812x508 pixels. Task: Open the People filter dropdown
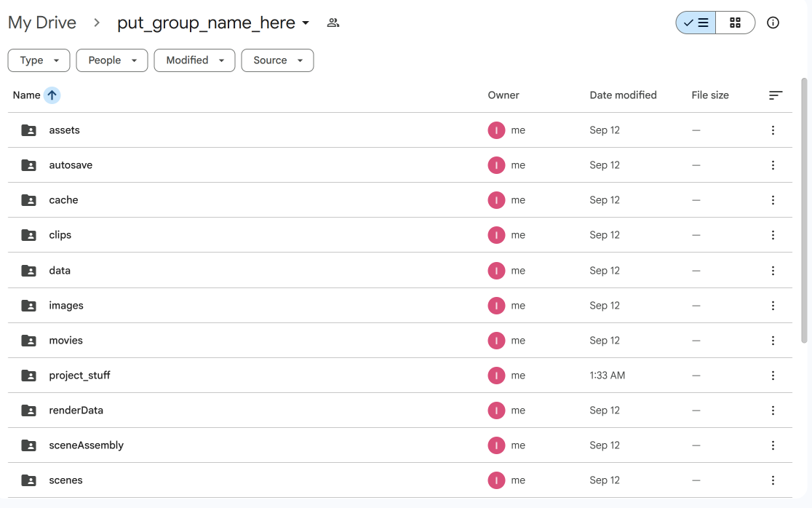(x=112, y=60)
